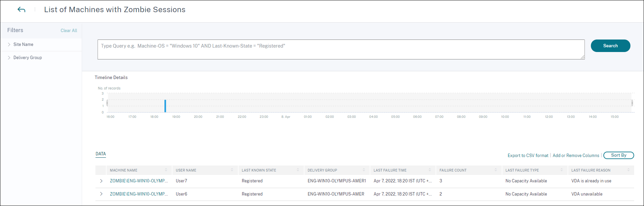Viewport: 644px width, 206px height.
Task: Sort by Last Failure Type column icon
Action: pos(562,170)
